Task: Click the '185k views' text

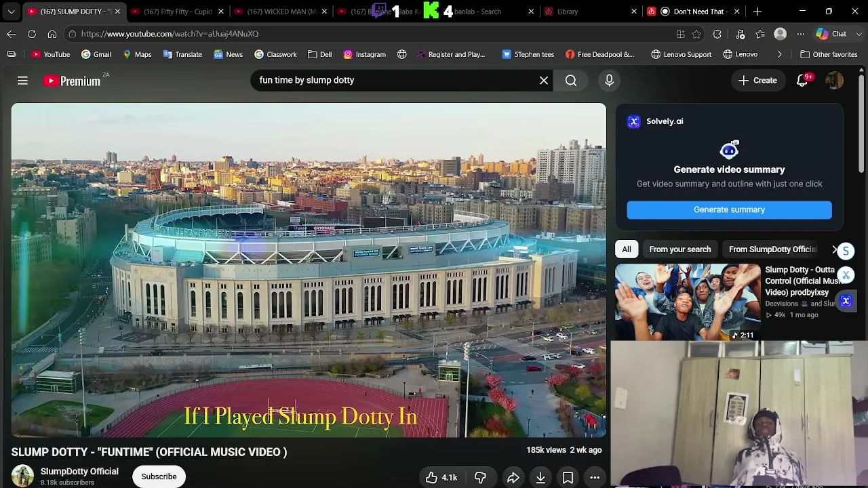Action: (x=546, y=450)
